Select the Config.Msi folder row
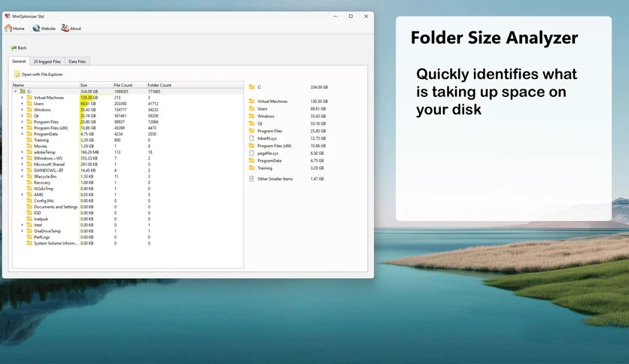Image resolution: width=629 pixels, height=364 pixels. [128, 201]
